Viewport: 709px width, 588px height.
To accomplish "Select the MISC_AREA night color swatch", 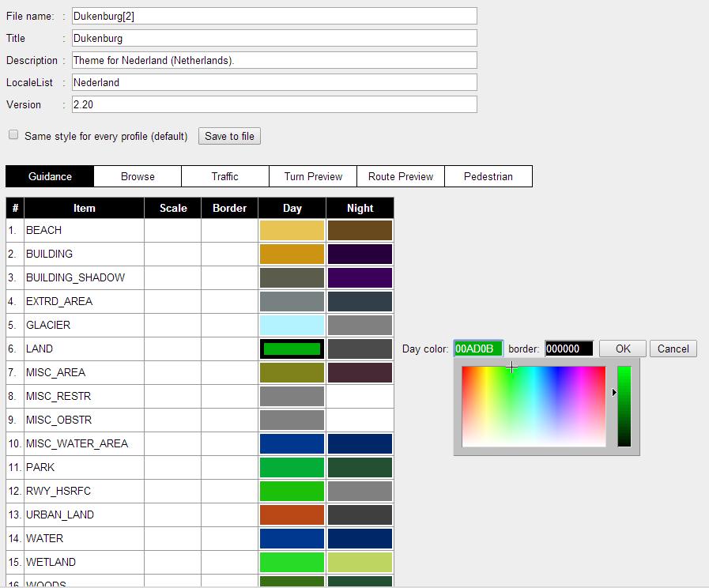I will 360,373.
